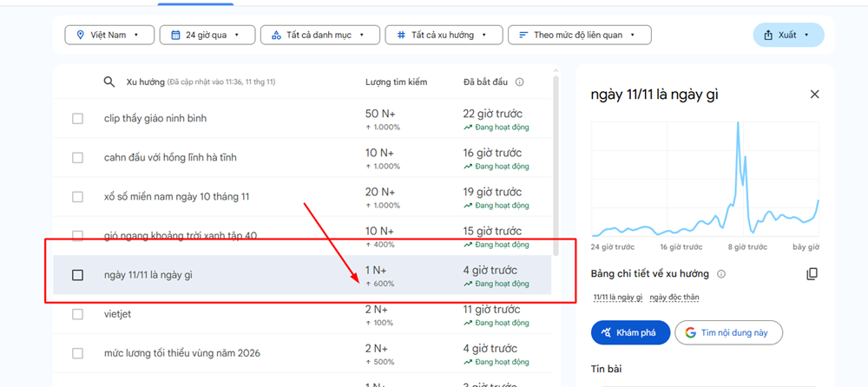868x387 pixels.
Task: Click the location pin icon for Việt Nam
Action: (x=81, y=35)
